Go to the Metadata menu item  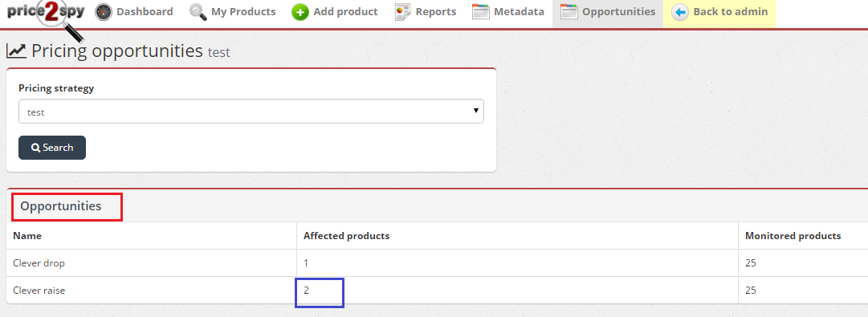508,11
